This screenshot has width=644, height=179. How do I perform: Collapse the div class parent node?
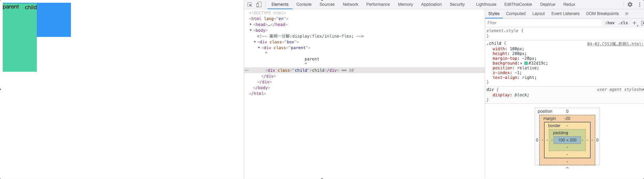pos(259,48)
